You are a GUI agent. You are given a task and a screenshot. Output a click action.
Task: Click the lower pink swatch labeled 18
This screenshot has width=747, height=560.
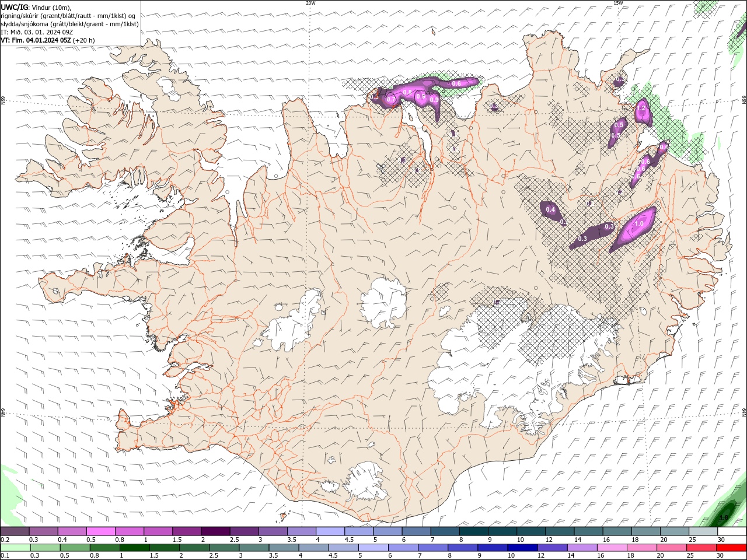pos(643,548)
